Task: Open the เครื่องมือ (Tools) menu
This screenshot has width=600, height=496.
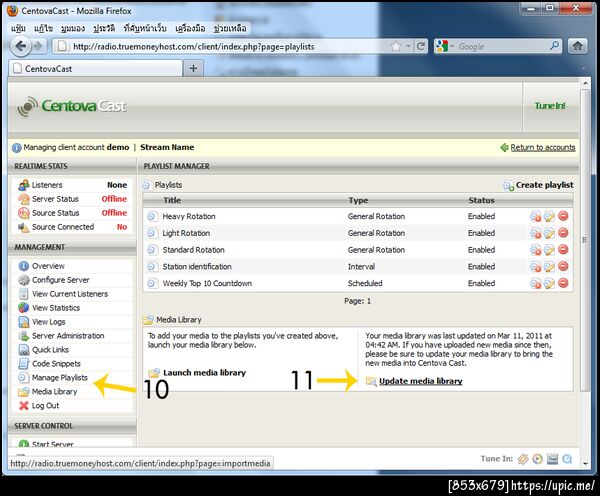Action: [x=190, y=28]
